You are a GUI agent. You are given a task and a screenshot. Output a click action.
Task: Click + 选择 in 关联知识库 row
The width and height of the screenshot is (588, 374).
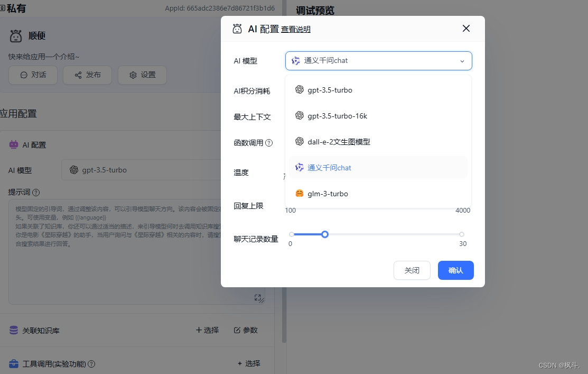[x=207, y=330]
